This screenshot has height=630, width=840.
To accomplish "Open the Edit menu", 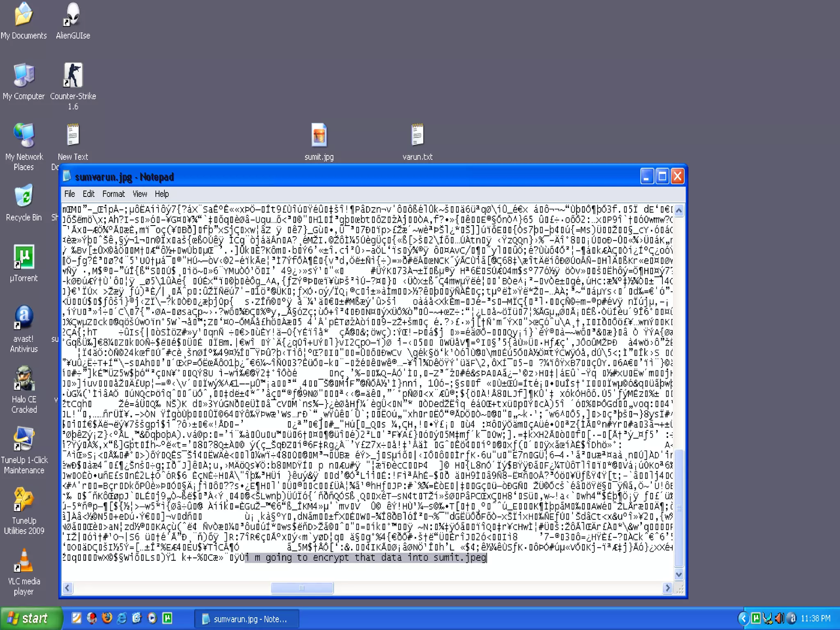I will click(88, 194).
